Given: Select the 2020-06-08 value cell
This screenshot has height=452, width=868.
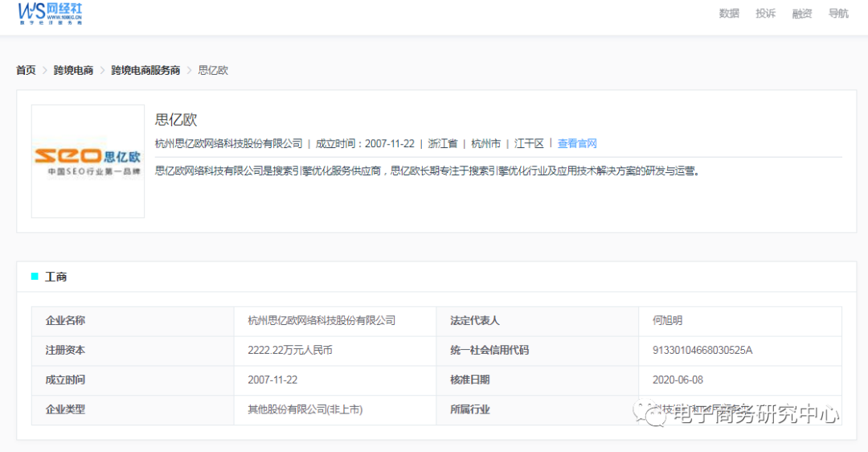Looking at the screenshot, I should pyautogui.click(x=740, y=380).
